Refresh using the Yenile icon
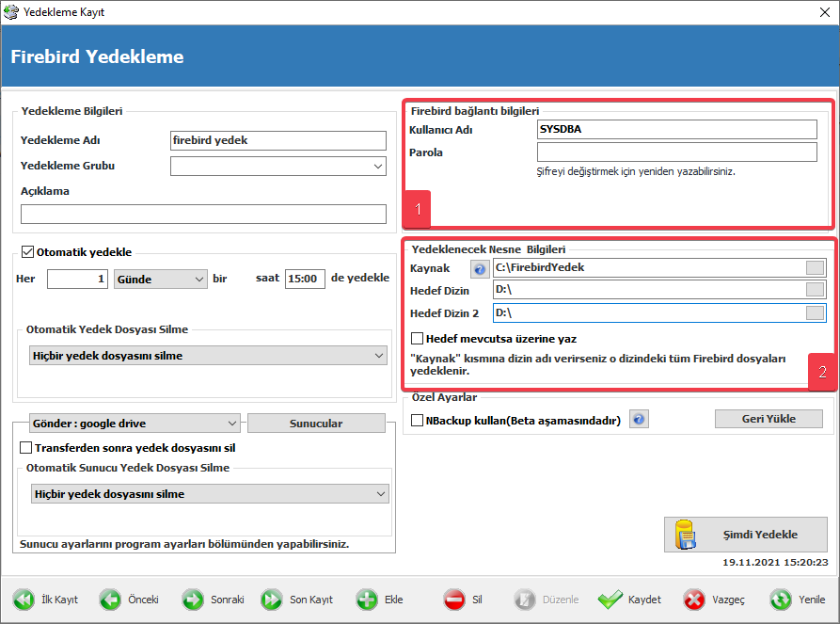840x624 pixels. click(781, 600)
